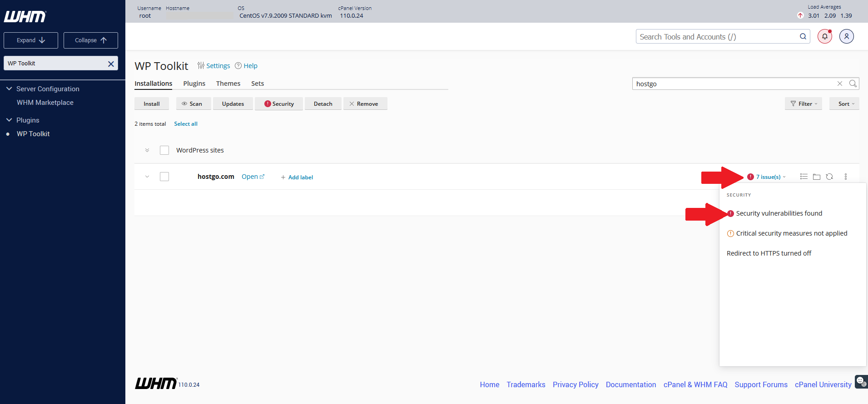The image size is (868, 404).
Task: Click the Collapse sidebar button
Action: click(91, 40)
